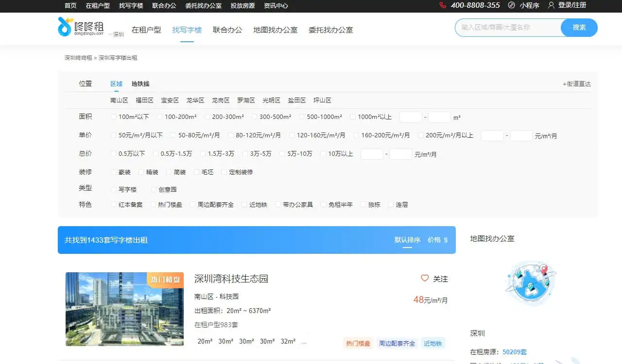Click the 50209套 rental count link

pos(515,352)
